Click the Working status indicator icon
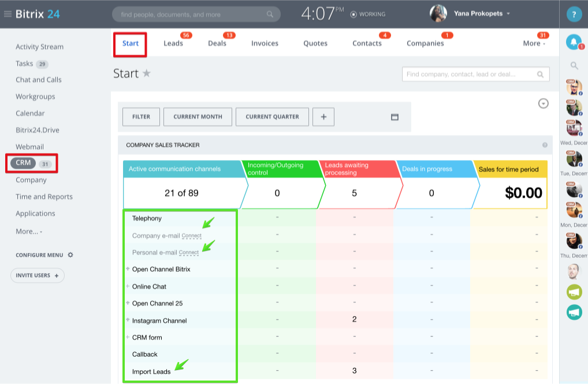The image size is (588, 384). [x=353, y=14]
